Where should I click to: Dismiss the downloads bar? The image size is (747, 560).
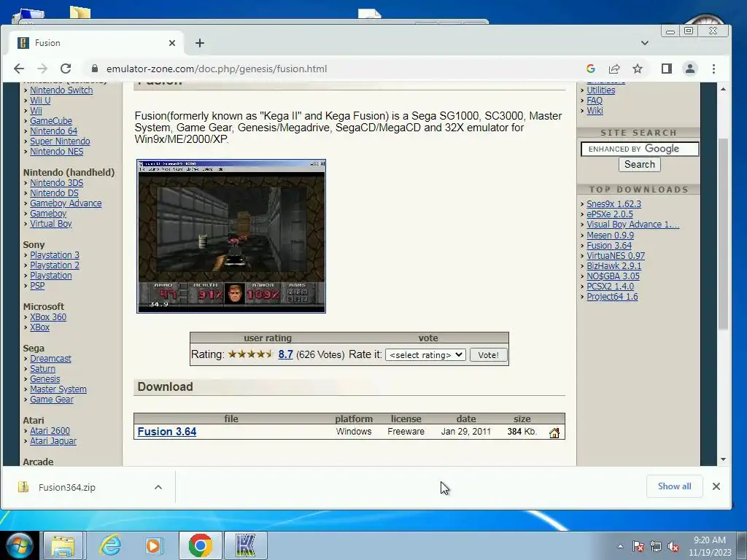point(716,486)
